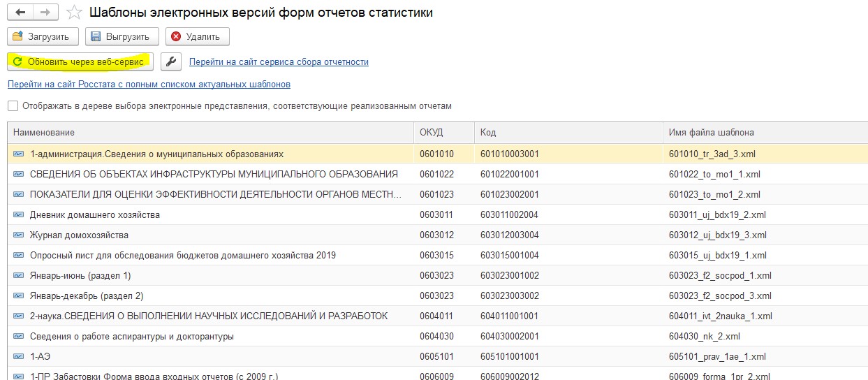
Task: Toggle checkbox Отображать в дереве выбора электронные представления
Action: 13,106
